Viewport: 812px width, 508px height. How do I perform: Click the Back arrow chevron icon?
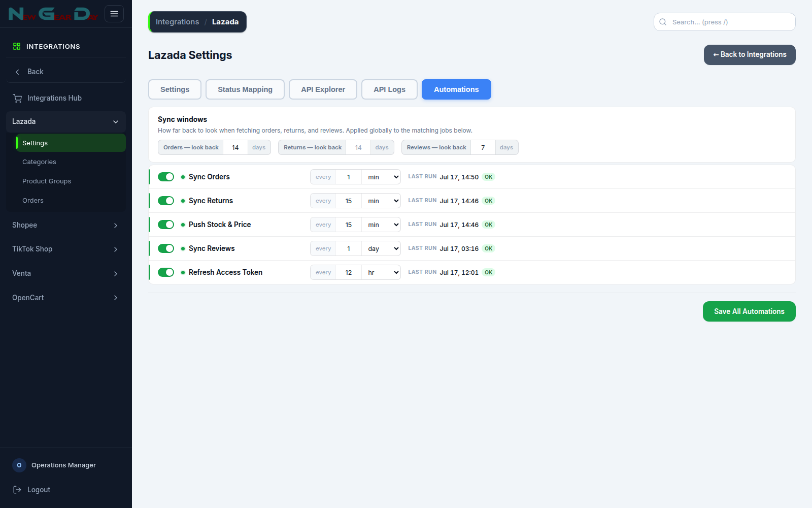pyautogui.click(x=17, y=72)
